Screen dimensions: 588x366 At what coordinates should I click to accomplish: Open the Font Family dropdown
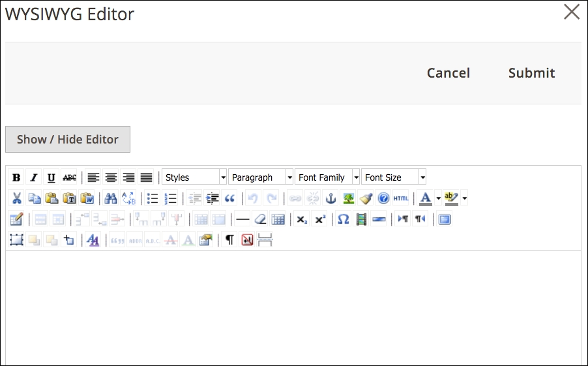327,177
